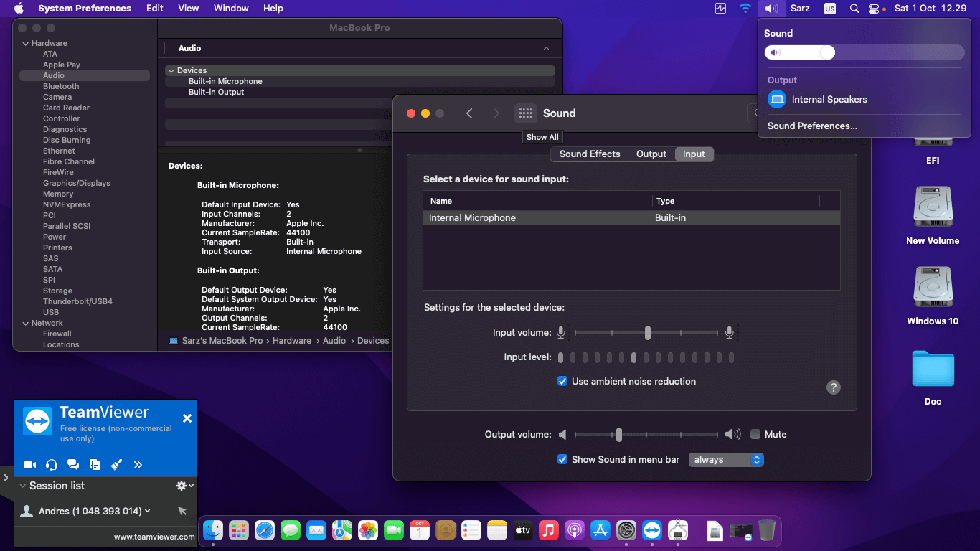Select Internal Microphone input device row
The width and height of the screenshot is (980, 551).
631,218
